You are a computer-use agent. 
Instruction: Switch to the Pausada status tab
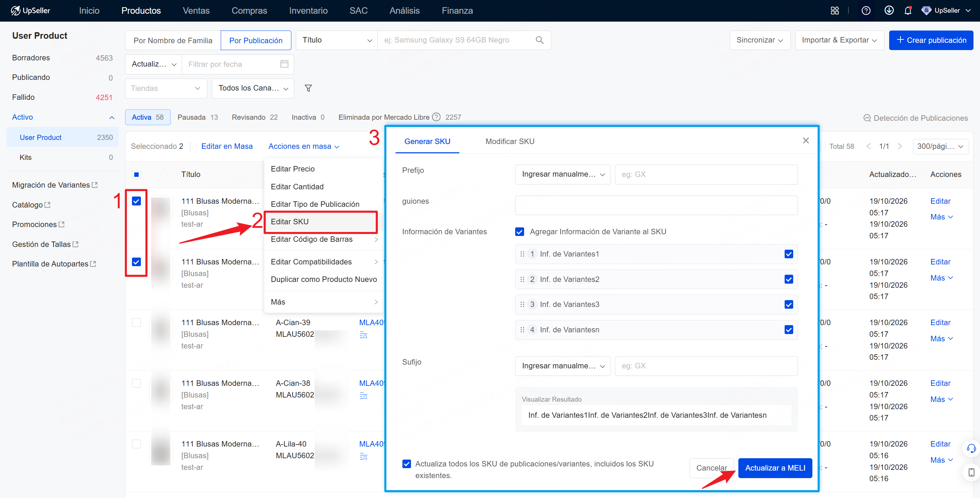pyautogui.click(x=198, y=117)
